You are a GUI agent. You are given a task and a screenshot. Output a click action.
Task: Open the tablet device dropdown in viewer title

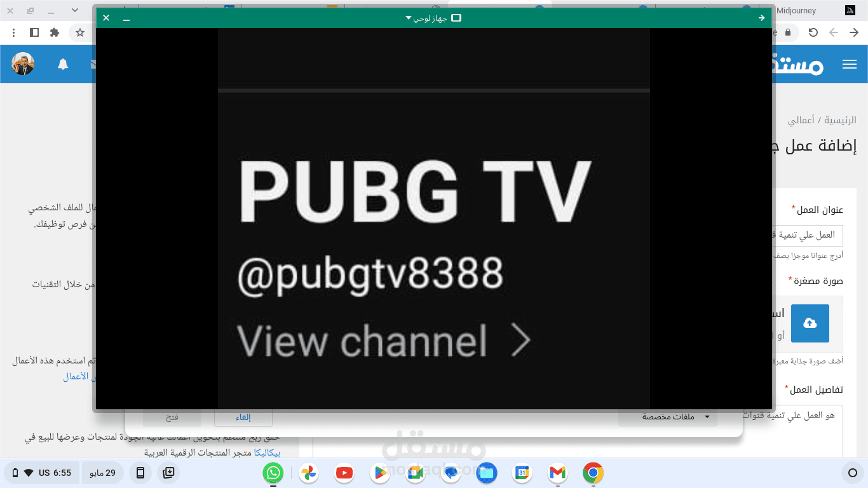coord(433,18)
